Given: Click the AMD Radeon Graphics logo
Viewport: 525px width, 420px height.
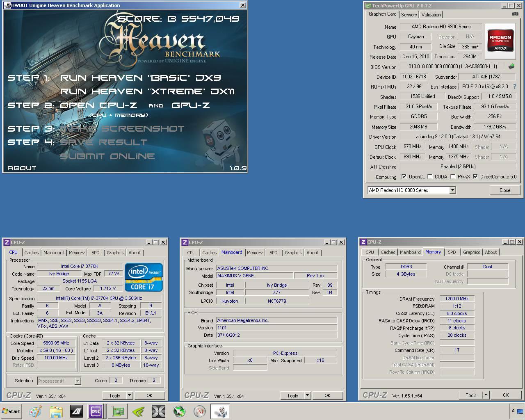Looking at the screenshot, I should 500,41.
